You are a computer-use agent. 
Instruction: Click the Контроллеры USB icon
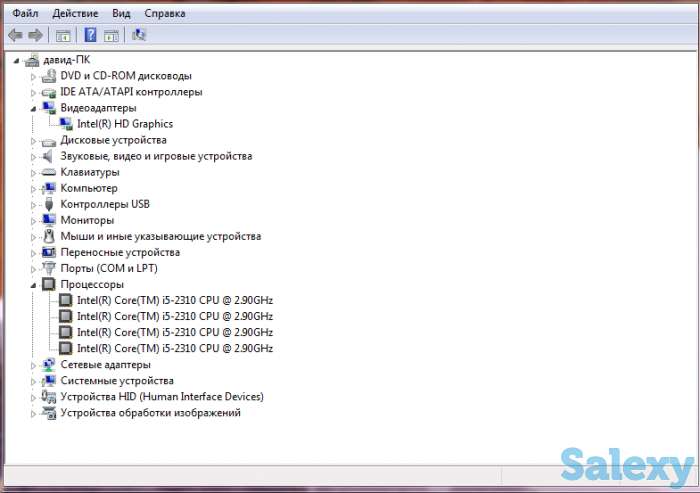tap(48, 204)
